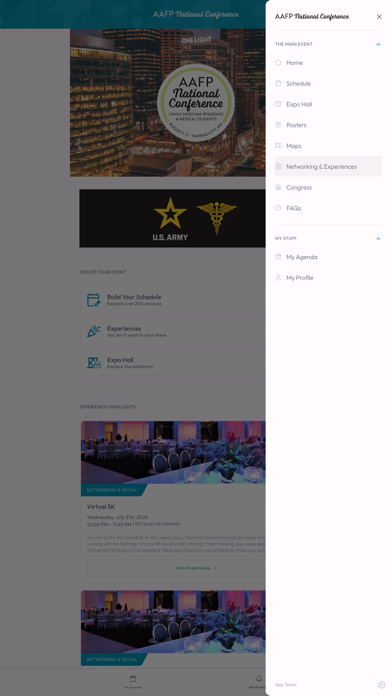Screen dimensions: 392x696
Task: Open Build Your Schedule card
Action: [x=173, y=300]
